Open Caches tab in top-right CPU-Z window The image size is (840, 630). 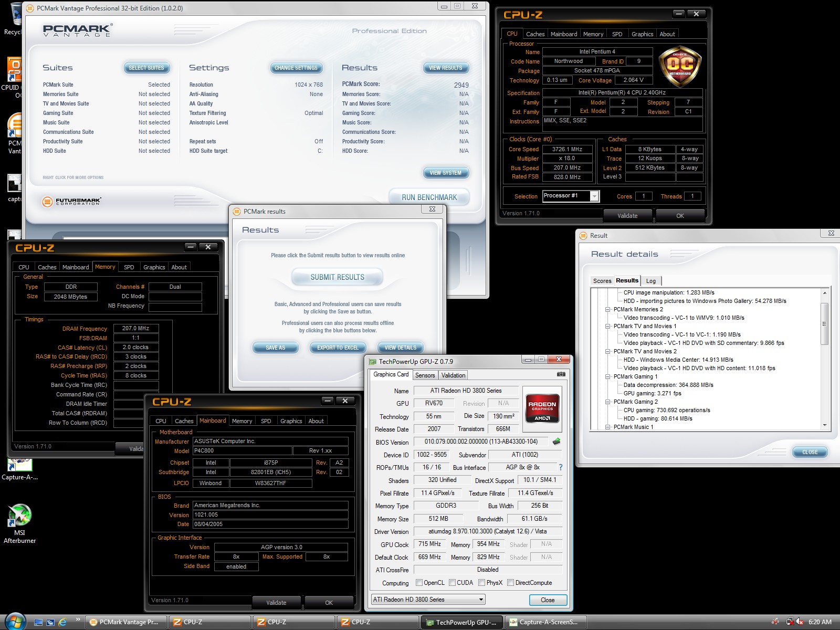point(535,34)
